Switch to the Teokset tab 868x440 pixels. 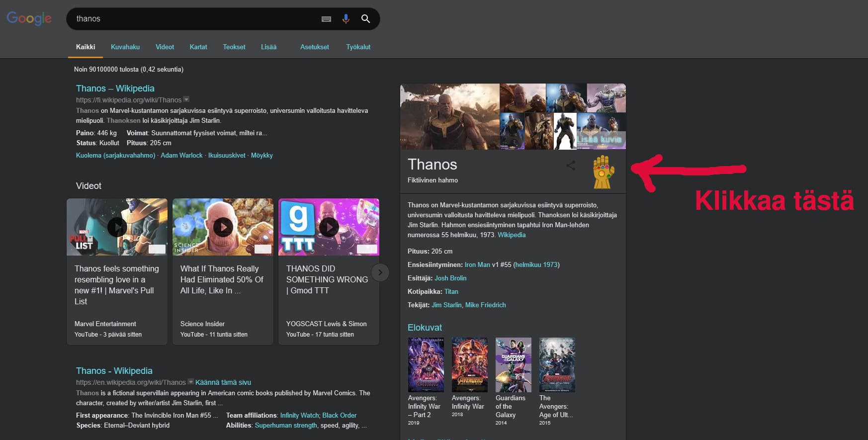[x=234, y=47]
